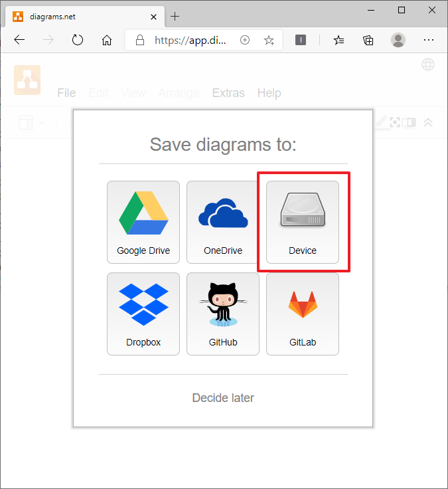Viewport: 448px width, 489px height.
Task: Click the tab favicon for diagrams.net
Action: pos(18,17)
